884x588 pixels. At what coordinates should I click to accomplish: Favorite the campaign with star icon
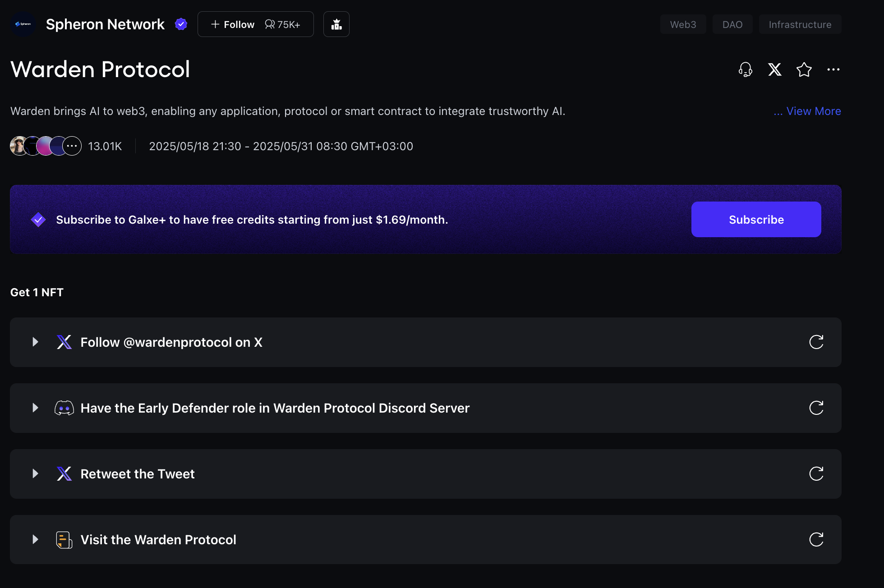click(804, 69)
